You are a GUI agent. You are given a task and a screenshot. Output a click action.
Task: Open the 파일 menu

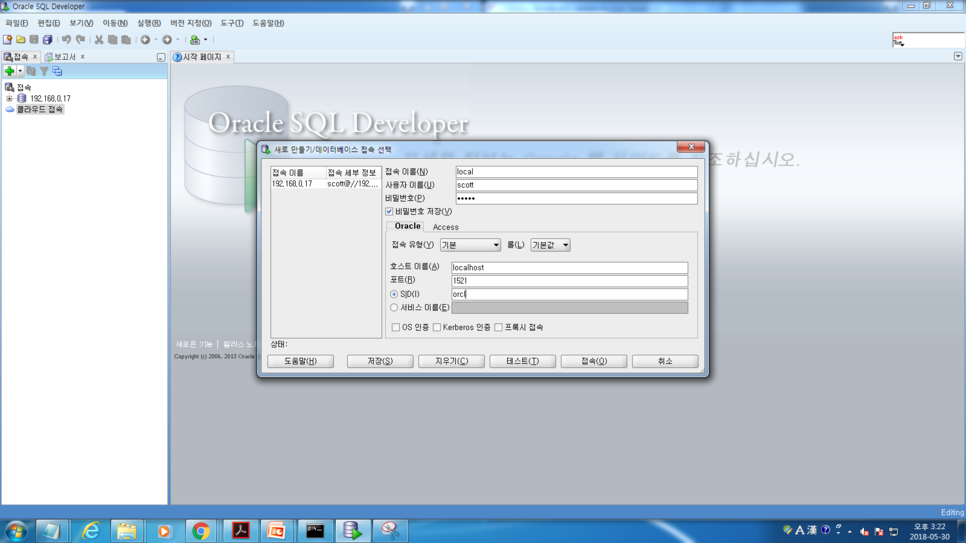[17, 23]
